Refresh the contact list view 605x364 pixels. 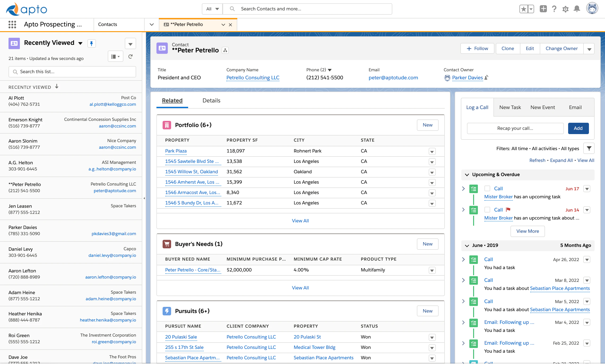point(130,57)
